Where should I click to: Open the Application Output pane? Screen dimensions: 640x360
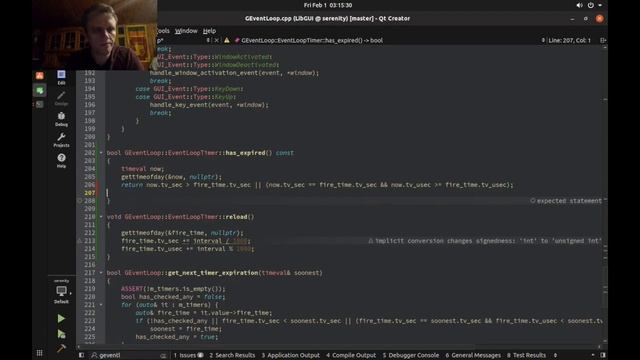tap(291, 355)
